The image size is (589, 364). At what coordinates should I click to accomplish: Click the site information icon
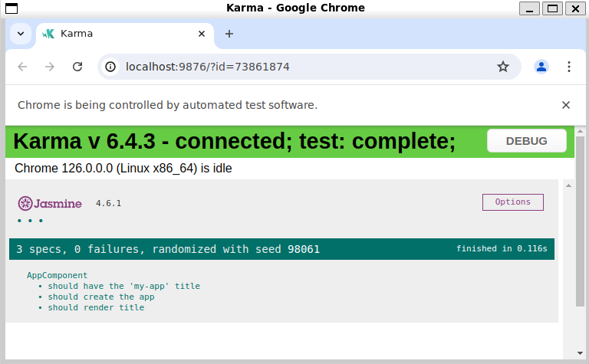point(111,67)
